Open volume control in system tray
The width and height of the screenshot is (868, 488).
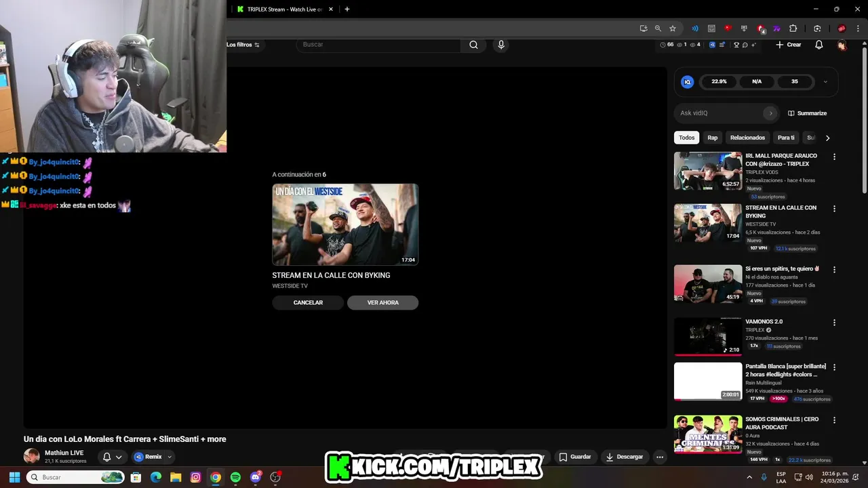808,477
